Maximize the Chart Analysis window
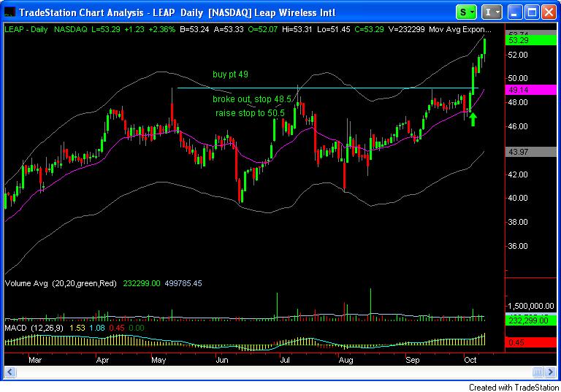 532,12
